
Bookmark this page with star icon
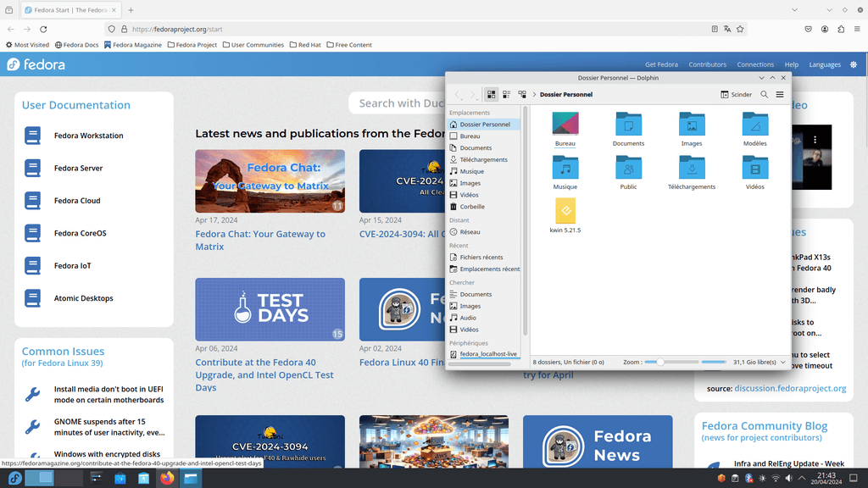(x=740, y=30)
